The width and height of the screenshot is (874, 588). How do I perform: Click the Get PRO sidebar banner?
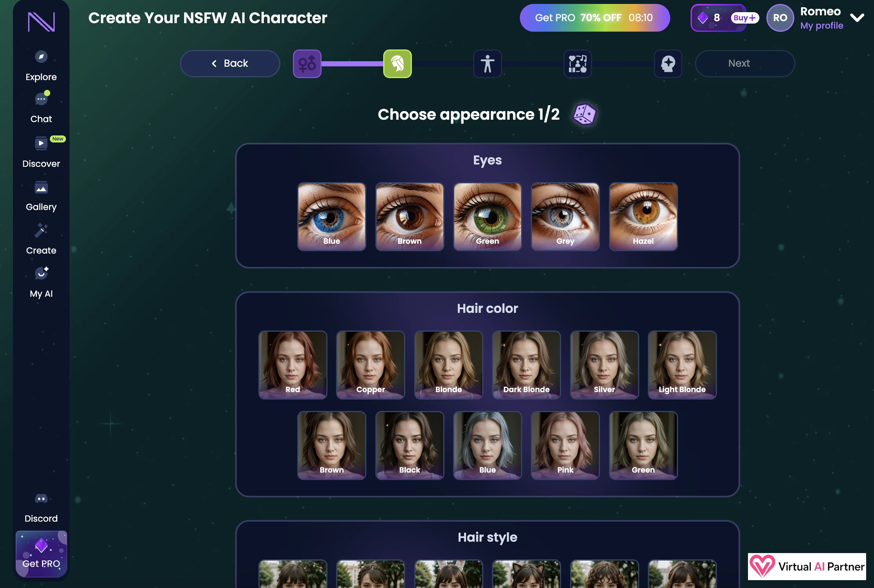pos(41,554)
